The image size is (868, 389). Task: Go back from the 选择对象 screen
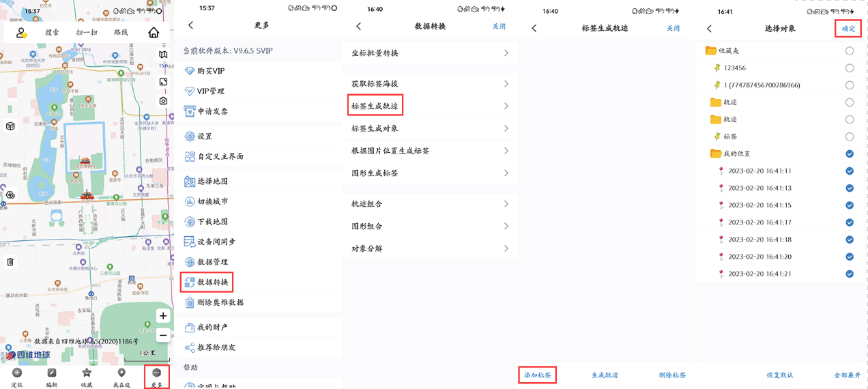709,29
